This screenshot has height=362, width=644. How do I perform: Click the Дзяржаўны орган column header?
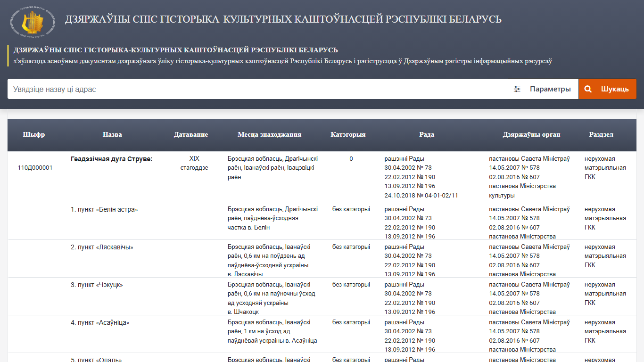[531, 134]
